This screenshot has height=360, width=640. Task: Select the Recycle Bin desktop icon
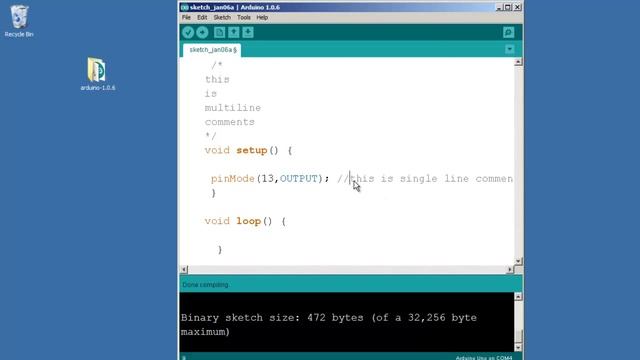click(x=19, y=21)
